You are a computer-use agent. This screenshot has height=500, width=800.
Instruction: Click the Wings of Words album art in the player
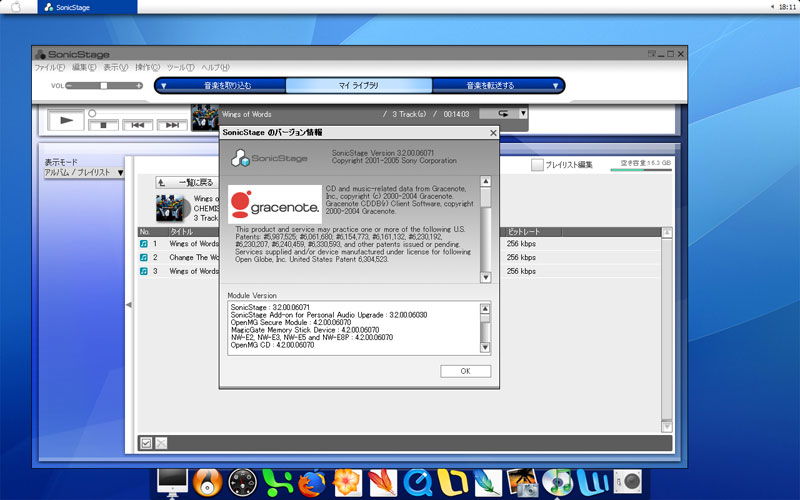[x=205, y=117]
